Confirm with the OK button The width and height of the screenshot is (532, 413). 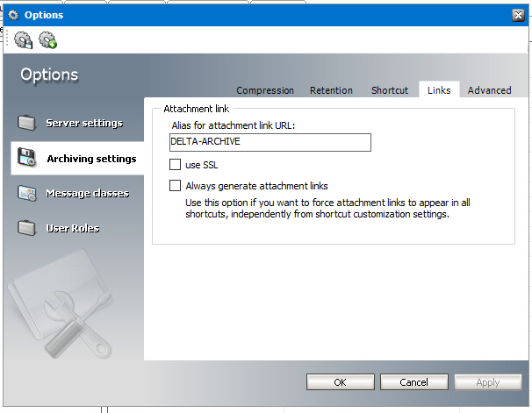pyautogui.click(x=341, y=382)
